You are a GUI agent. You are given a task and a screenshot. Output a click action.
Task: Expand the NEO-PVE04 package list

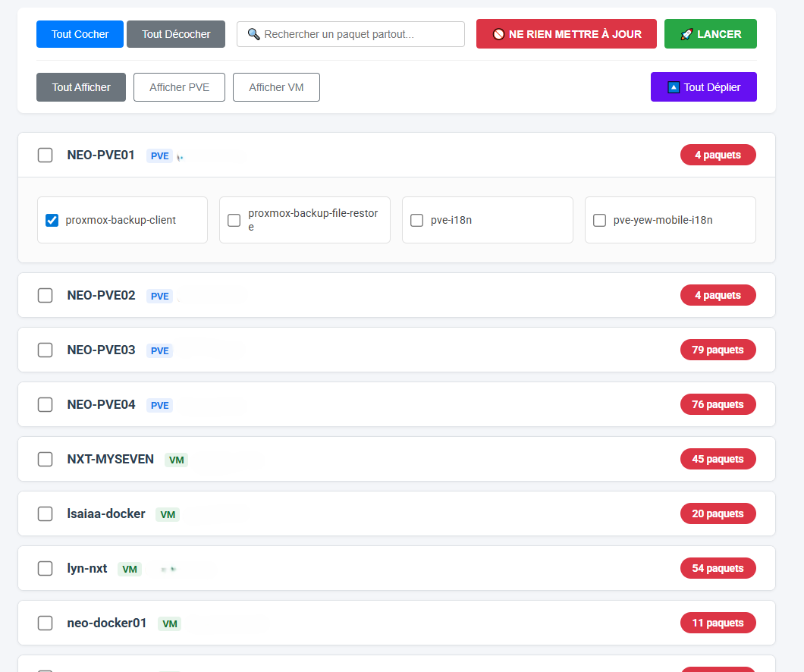click(x=379, y=404)
